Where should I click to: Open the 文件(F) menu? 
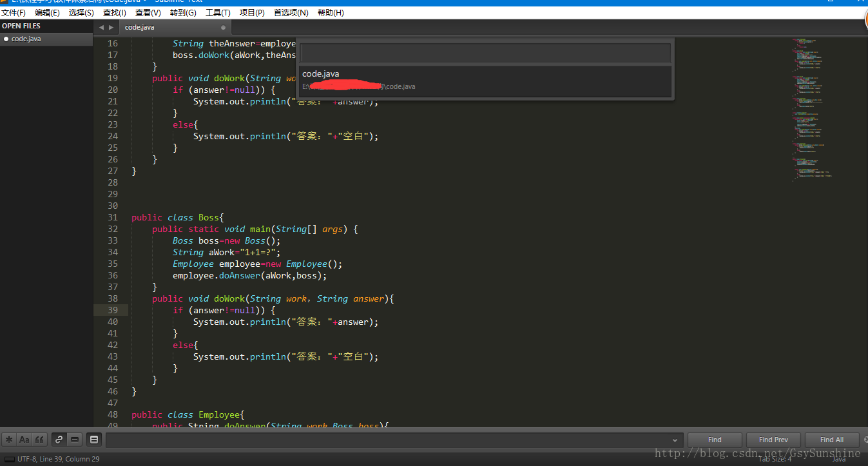pyautogui.click(x=14, y=13)
